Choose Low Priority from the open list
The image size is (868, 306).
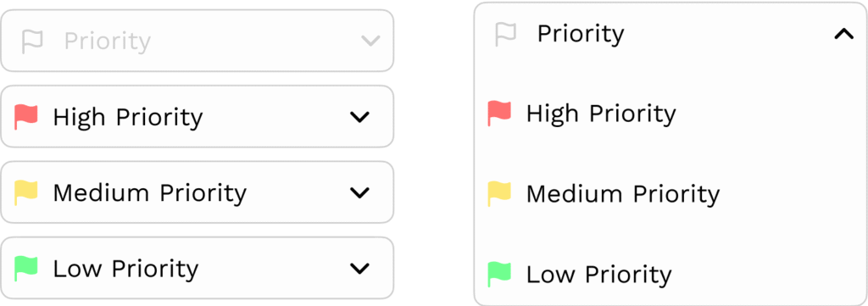pos(598,275)
